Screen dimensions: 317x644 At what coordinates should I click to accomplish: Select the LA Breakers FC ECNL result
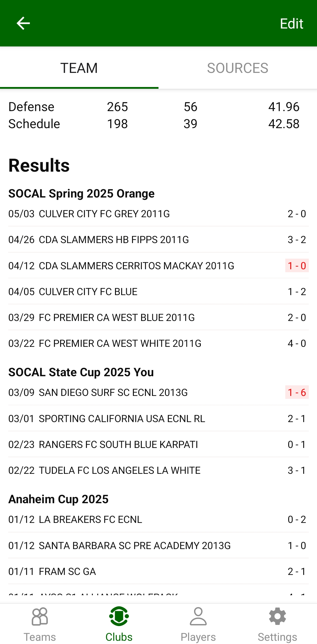pyautogui.click(x=90, y=519)
